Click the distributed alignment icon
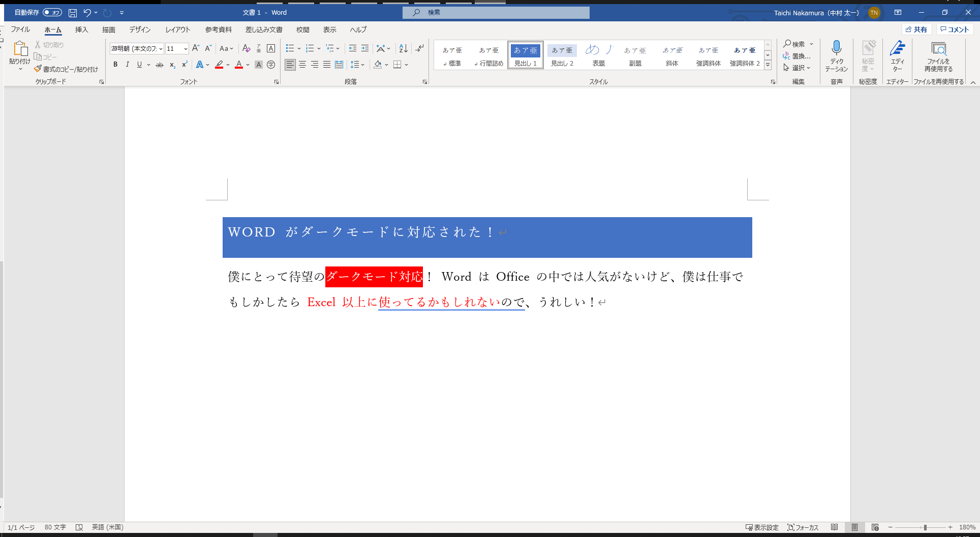This screenshot has height=537, width=980. 339,65
